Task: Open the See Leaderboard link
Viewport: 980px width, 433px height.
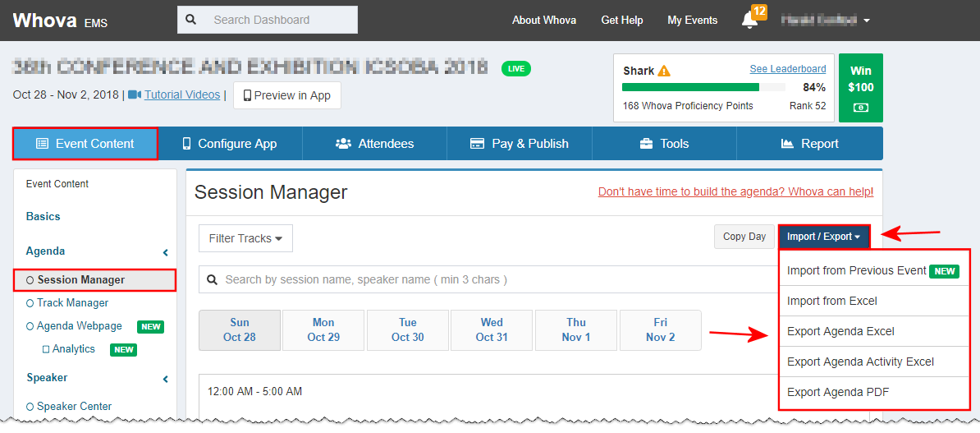Action: [x=787, y=69]
